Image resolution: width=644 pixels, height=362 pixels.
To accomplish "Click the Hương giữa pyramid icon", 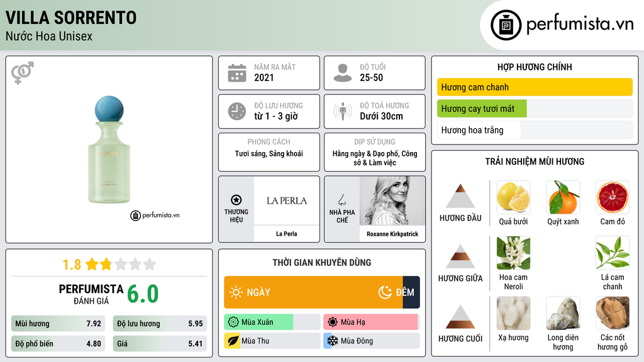I will pos(460,256).
